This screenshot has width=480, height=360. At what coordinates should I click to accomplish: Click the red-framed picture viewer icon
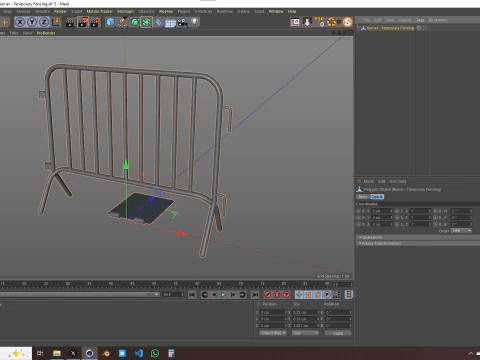pos(295,22)
